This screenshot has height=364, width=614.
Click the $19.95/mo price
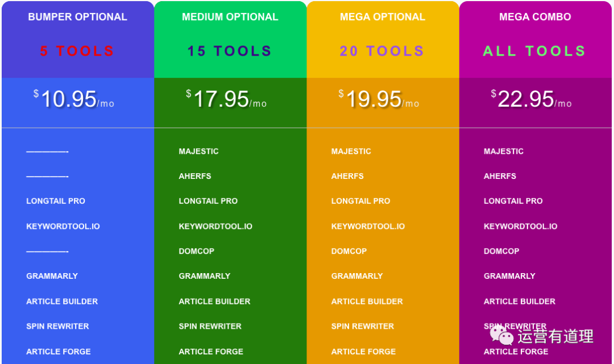click(379, 99)
